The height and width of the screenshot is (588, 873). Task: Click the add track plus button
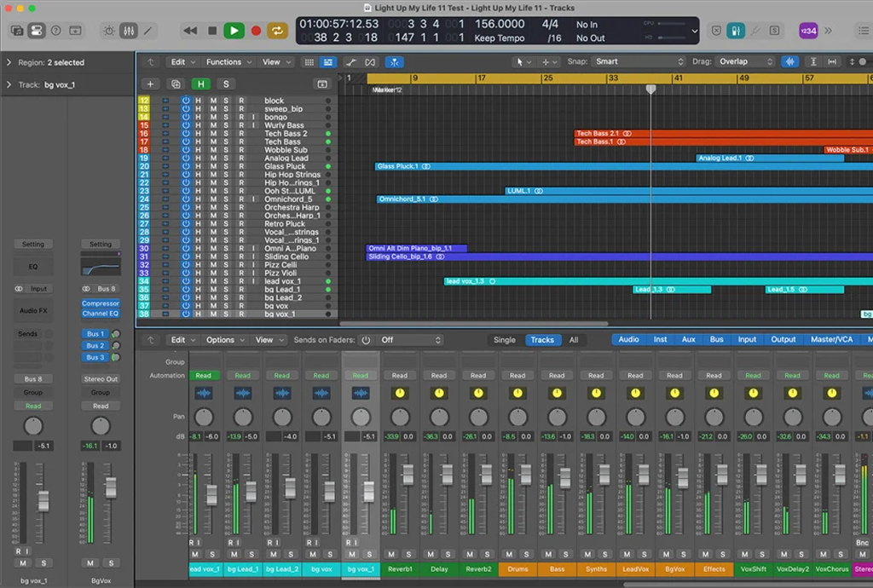click(151, 84)
